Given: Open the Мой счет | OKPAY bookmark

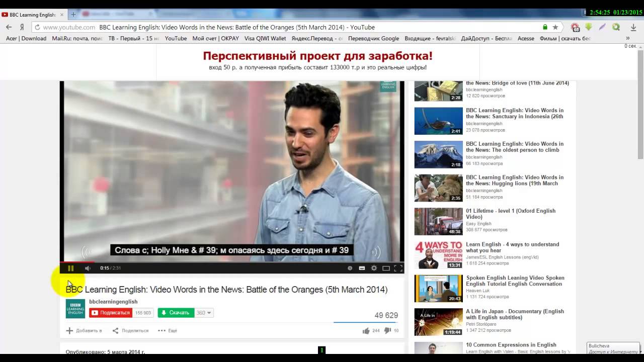Looking at the screenshot, I should click(x=215, y=38).
